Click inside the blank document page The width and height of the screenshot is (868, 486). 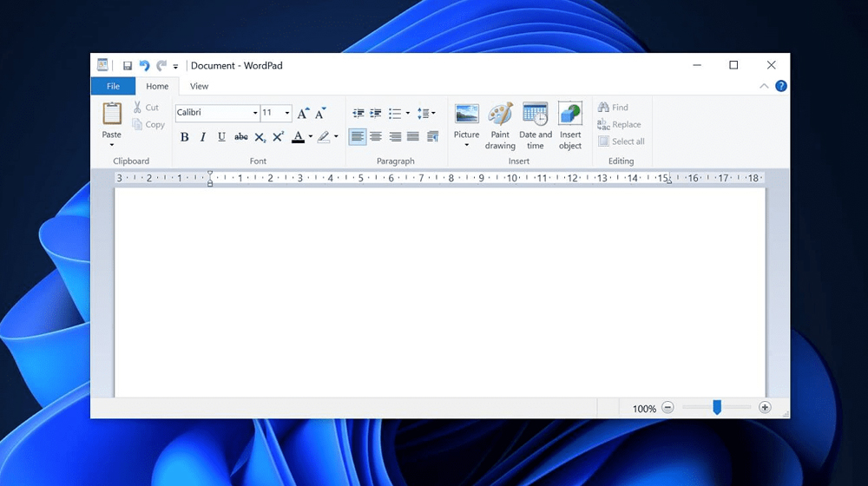click(440, 292)
